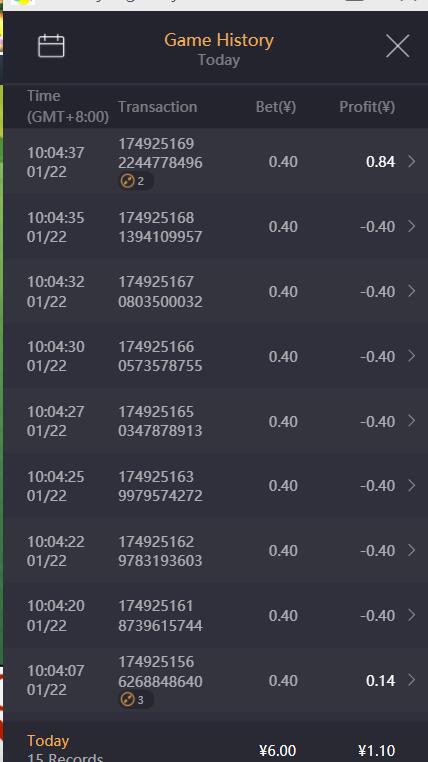Click the chevron on the 10:04:20 row
This screenshot has width=428, height=762.
coord(411,615)
